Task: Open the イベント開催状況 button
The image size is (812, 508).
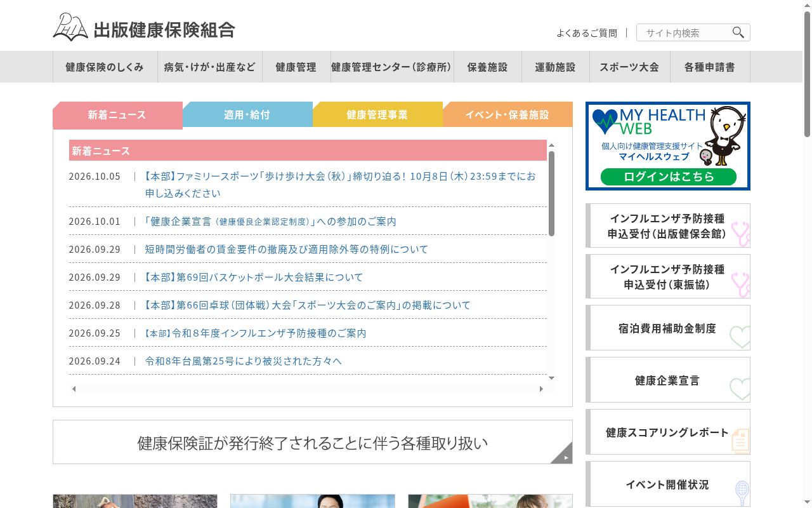Action: 668,484
